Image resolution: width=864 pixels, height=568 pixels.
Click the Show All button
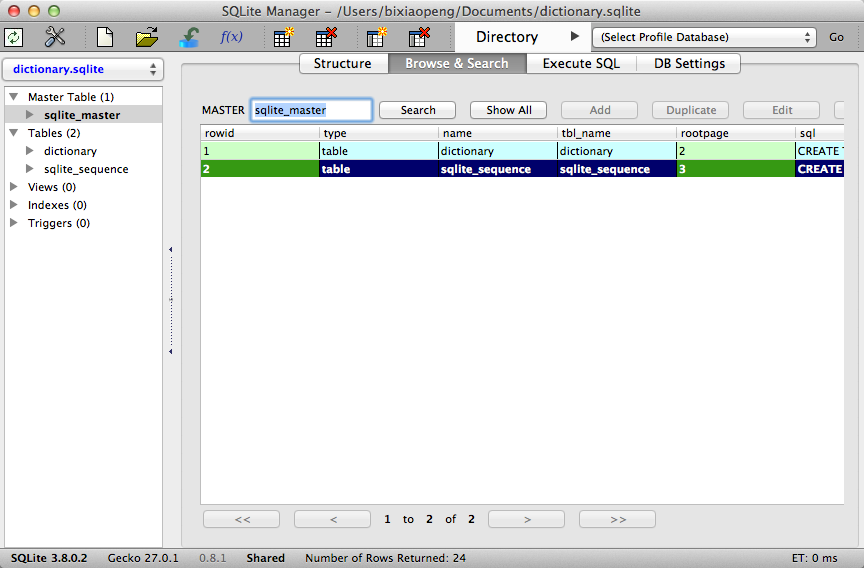(509, 110)
